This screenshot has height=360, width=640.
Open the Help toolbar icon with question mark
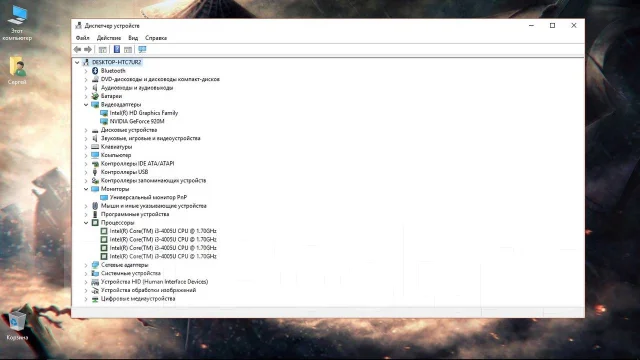tap(117, 49)
